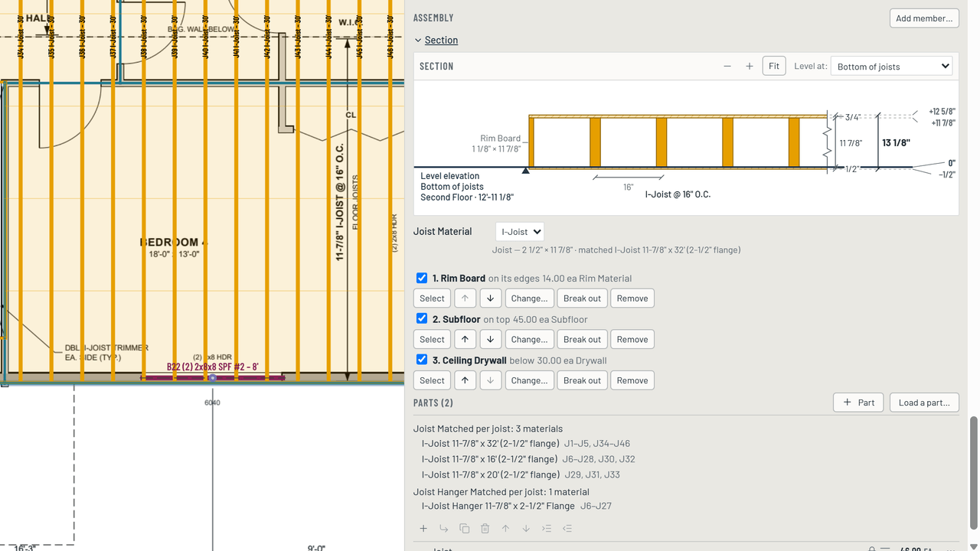Move part down in the parts toolbar
The height and width of the screenshot is (551, 980).
(526, 528)
